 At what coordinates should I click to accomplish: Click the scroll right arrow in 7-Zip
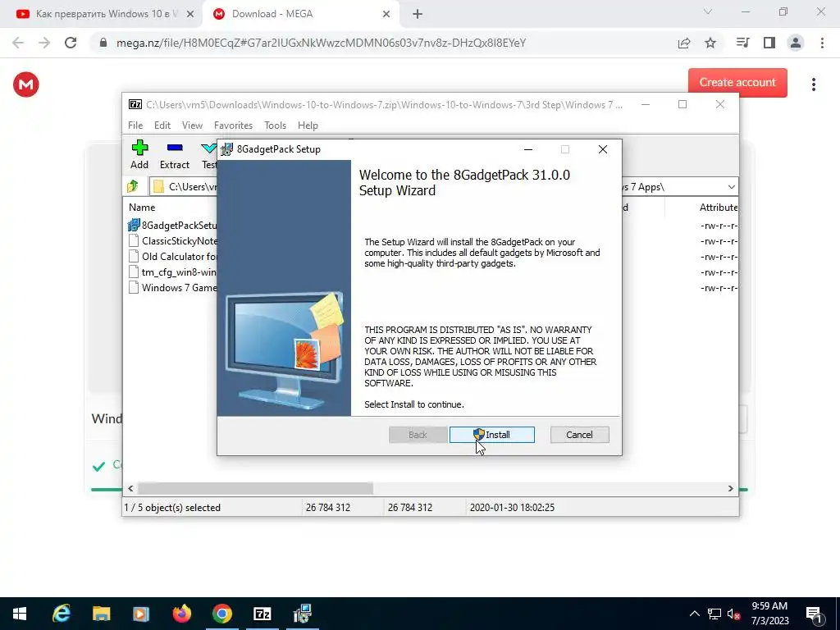coord(730,489)
